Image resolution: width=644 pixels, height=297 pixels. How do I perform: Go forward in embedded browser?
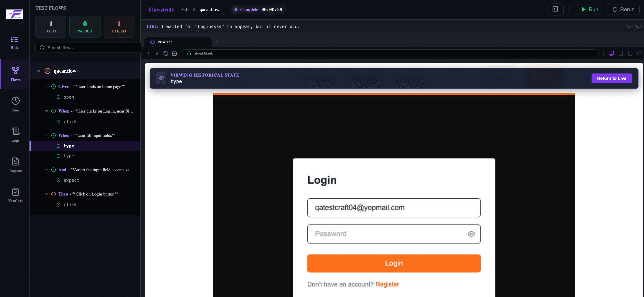point(157,53)
